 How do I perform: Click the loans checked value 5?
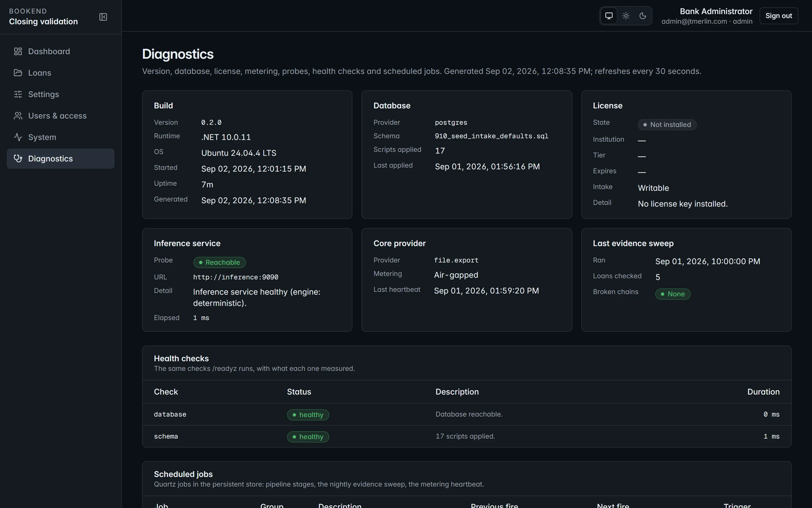(658, 277)
